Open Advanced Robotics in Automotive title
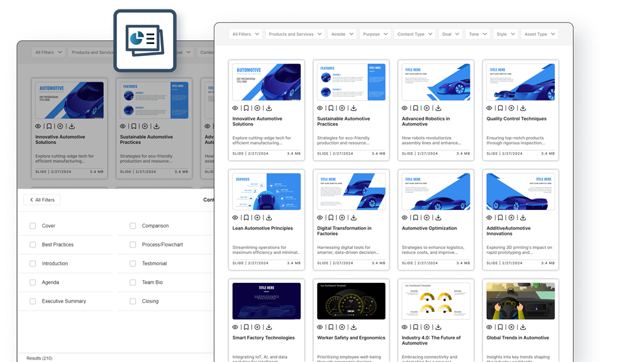This screenshot has width=644, height=362. coord(426,121)
